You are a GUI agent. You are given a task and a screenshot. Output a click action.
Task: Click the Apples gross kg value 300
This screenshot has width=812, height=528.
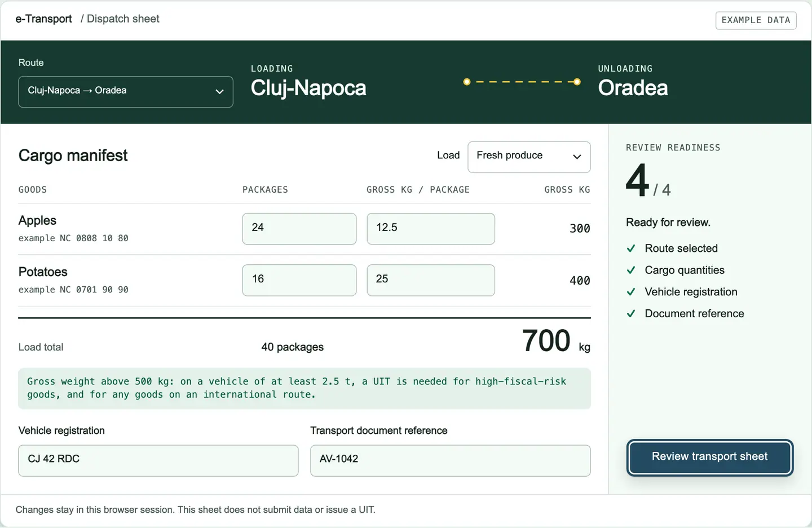coord(580,229)
